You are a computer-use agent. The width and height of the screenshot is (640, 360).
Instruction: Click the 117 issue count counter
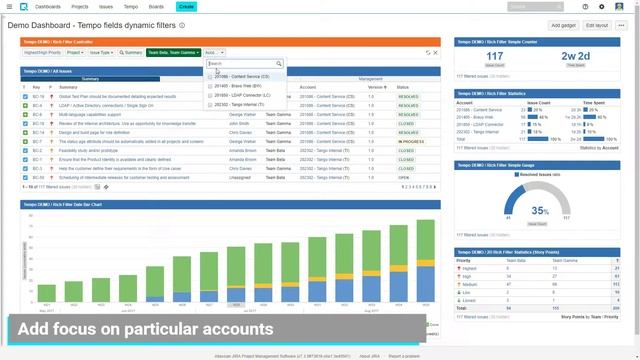coord(495,56)
